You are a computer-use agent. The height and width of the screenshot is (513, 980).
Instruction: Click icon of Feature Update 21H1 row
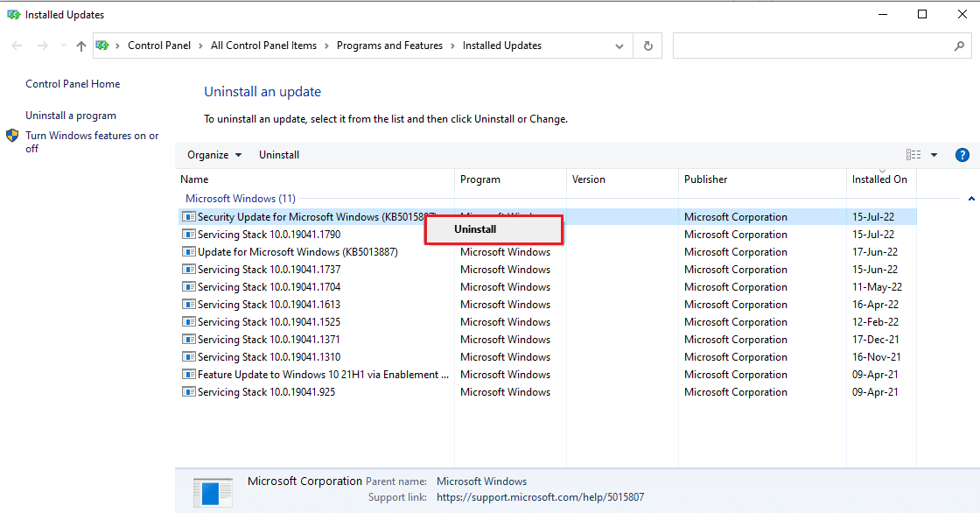(x=188, y=375)
